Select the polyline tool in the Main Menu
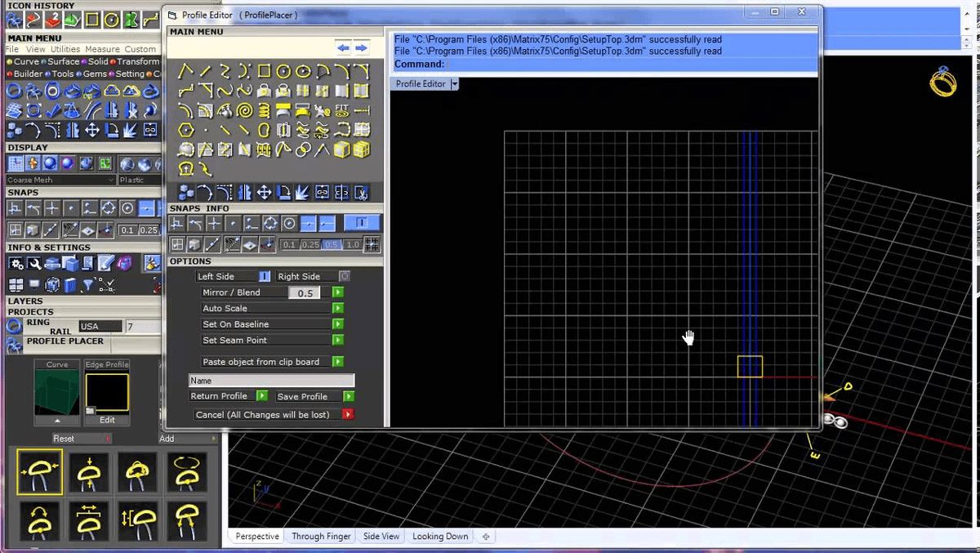The height and width of the screenshot is (553, 980). click(x=185, y=71)
